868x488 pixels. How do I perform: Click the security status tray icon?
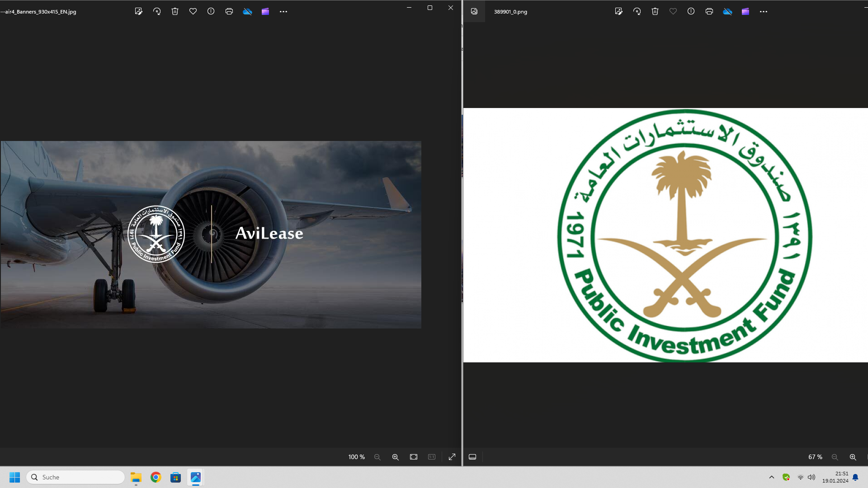(x=786, y=477)
